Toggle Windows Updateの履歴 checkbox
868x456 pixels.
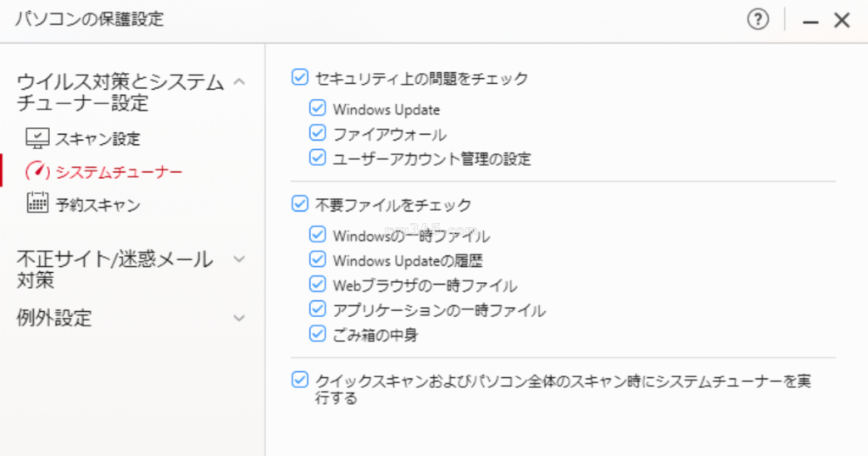317,259
